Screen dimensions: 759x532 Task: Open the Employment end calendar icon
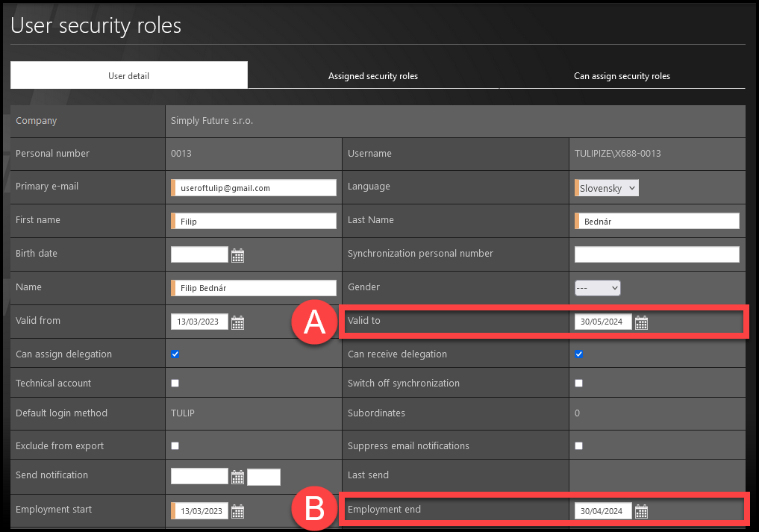[641, 511]
